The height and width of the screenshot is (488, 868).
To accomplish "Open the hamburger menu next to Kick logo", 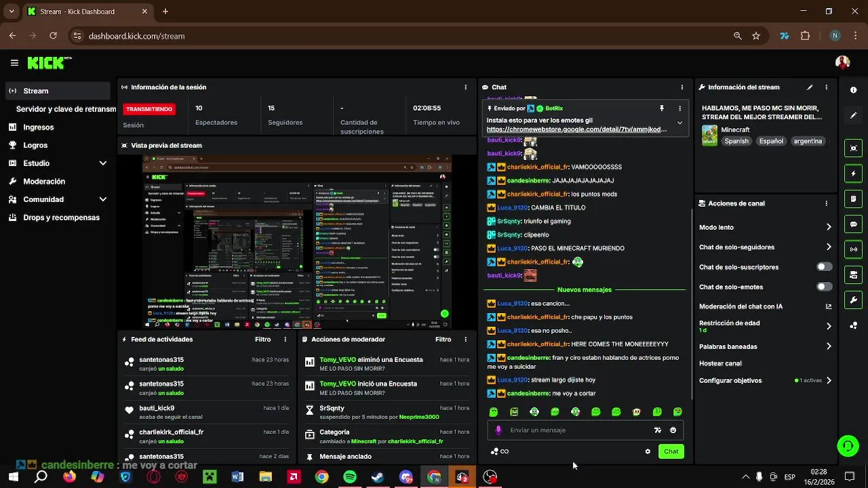I will coord(14,63).
